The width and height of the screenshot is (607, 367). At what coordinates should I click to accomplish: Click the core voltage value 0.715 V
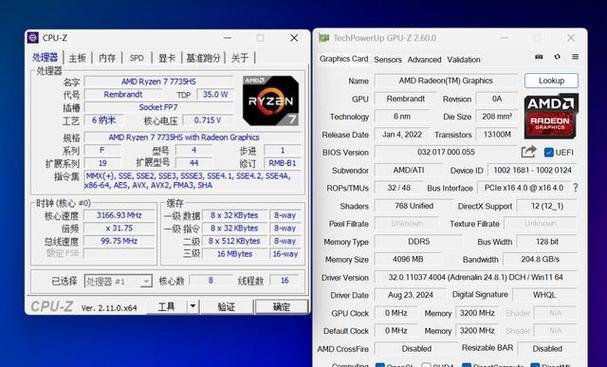[207, 120]
